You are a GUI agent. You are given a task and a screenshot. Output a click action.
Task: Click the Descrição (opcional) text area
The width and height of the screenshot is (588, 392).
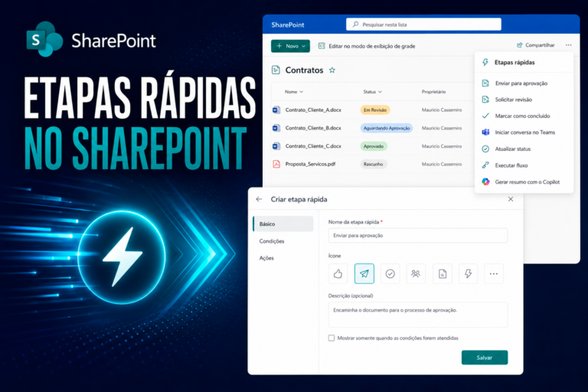[418, 315]
